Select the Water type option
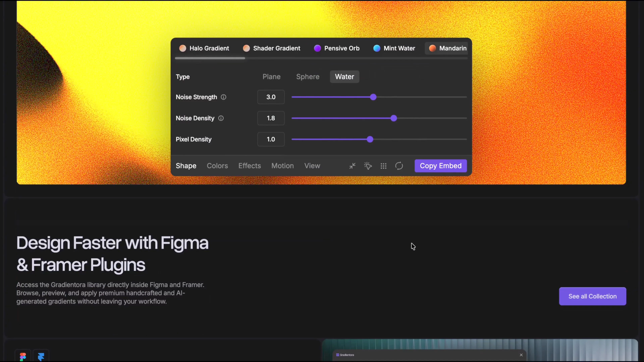 [344, 77]
